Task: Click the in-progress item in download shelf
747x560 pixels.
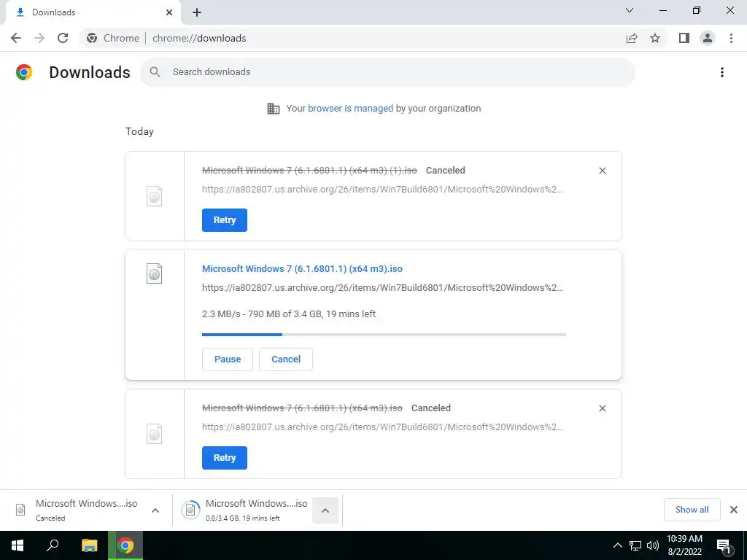Action: click(244, 510)
